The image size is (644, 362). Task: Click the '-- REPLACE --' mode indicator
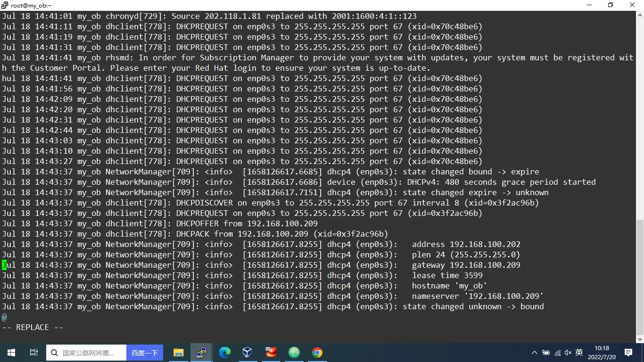click(33, 327)
